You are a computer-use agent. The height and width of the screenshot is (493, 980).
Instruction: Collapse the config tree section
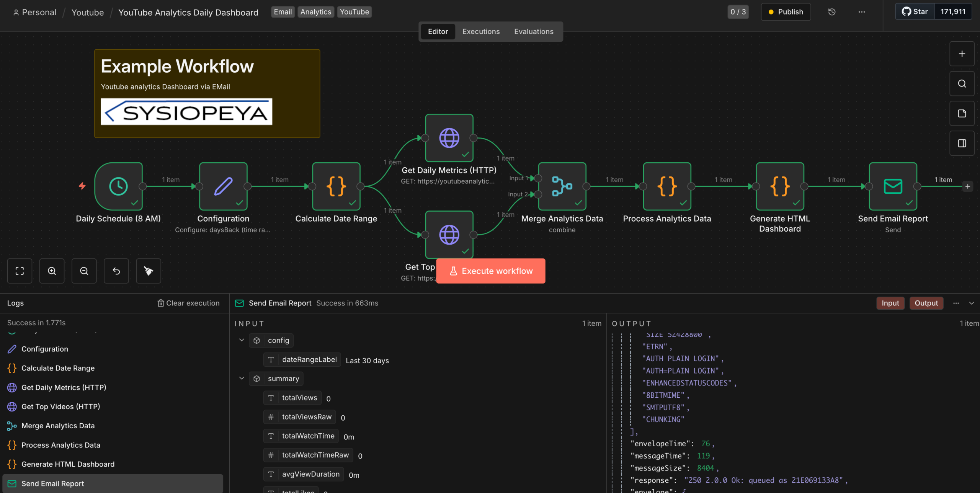[242, 340]
